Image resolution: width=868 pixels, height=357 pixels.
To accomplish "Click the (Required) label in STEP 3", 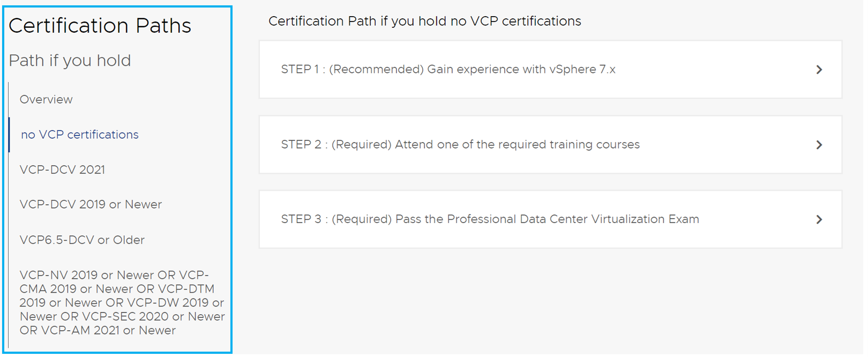I will [x=362, y=219].
